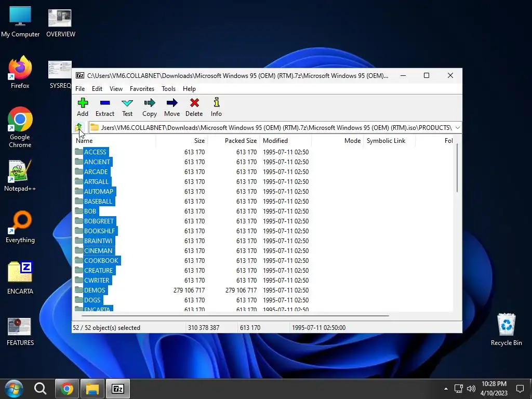Sort by the Mode column header
This screenshot has width=532, height=399.
[x=338, y=140]
